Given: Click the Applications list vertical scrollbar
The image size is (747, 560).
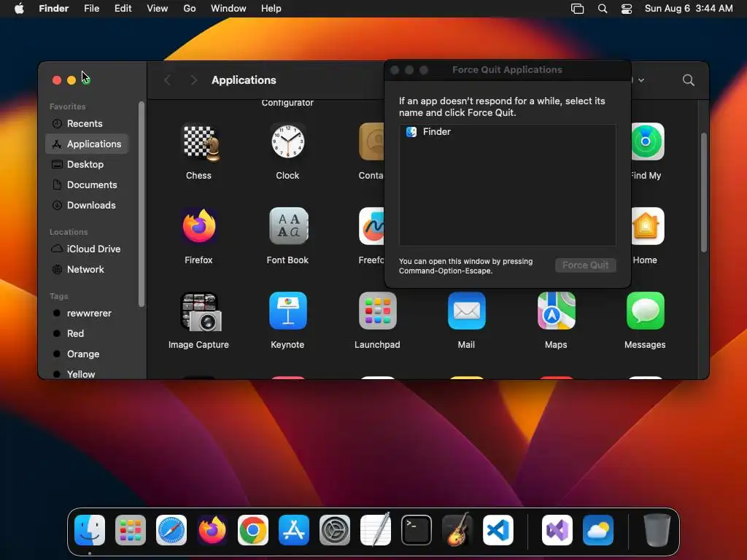Looking at the screenshot, I should (x=704, y=192).
